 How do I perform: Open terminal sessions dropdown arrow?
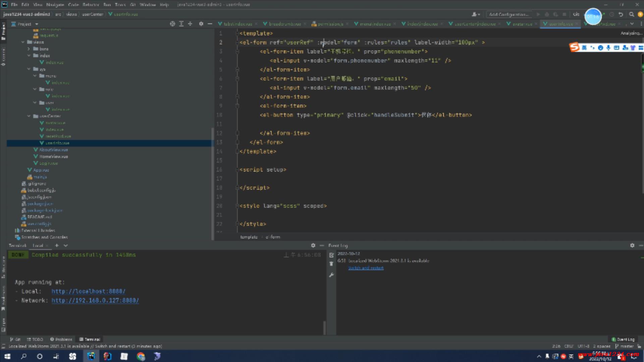pyautogui.click(x=66, y=245)
